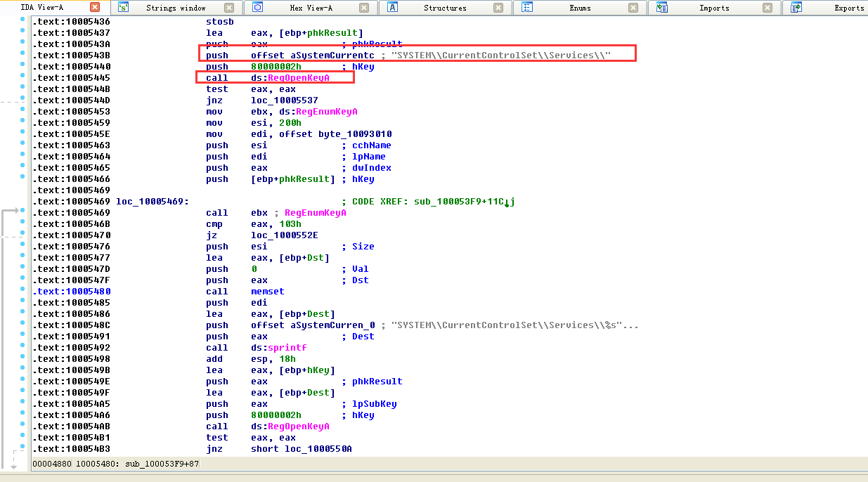Screen dimensions: 868x482
Task: Close the Enums tab
Action: pyautogui.click(x=633, y=8)
